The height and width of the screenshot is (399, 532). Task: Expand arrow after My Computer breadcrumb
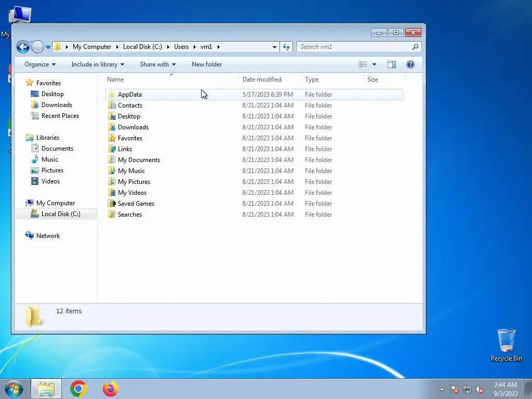117,47
